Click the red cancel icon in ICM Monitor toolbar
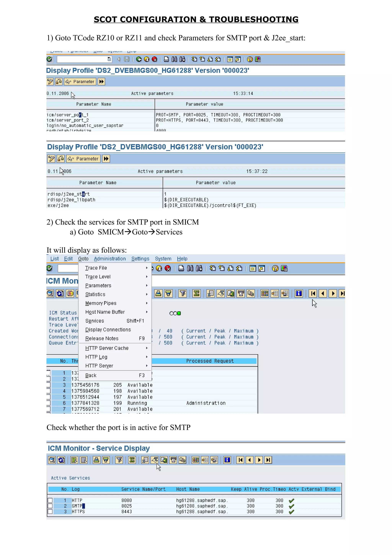This screenshot has height=555, width=392. click(168, 268)
